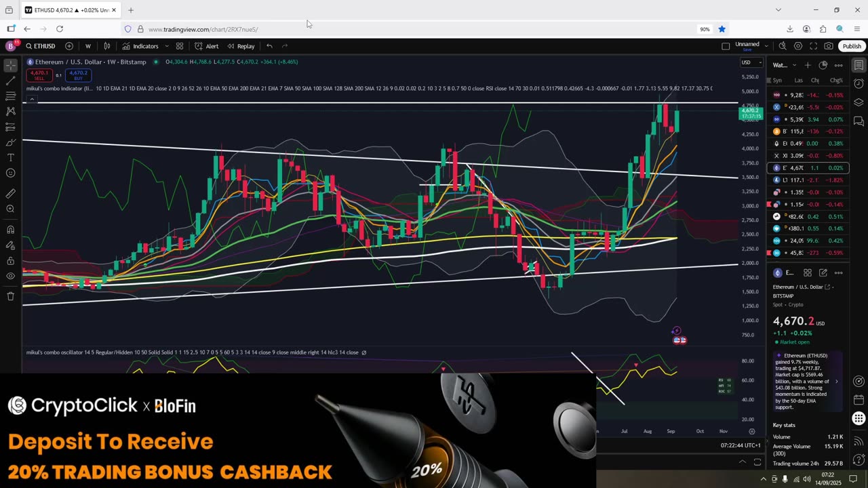Open the forecasting and measurement tools

coord(10,127)
